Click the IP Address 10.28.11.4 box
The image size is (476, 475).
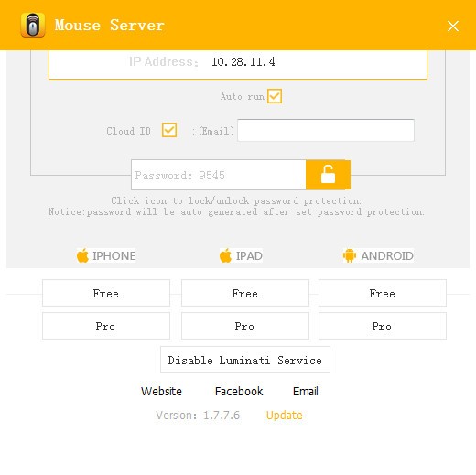(238, 64)
